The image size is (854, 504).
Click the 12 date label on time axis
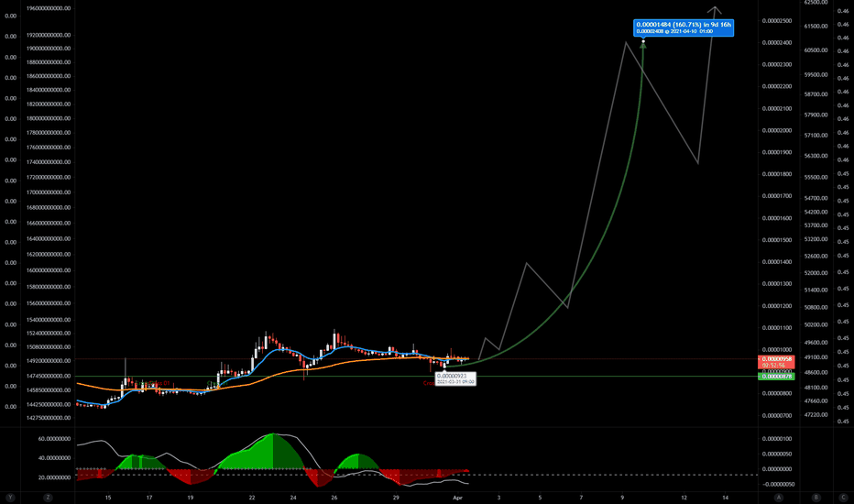(x=684, y=498)
